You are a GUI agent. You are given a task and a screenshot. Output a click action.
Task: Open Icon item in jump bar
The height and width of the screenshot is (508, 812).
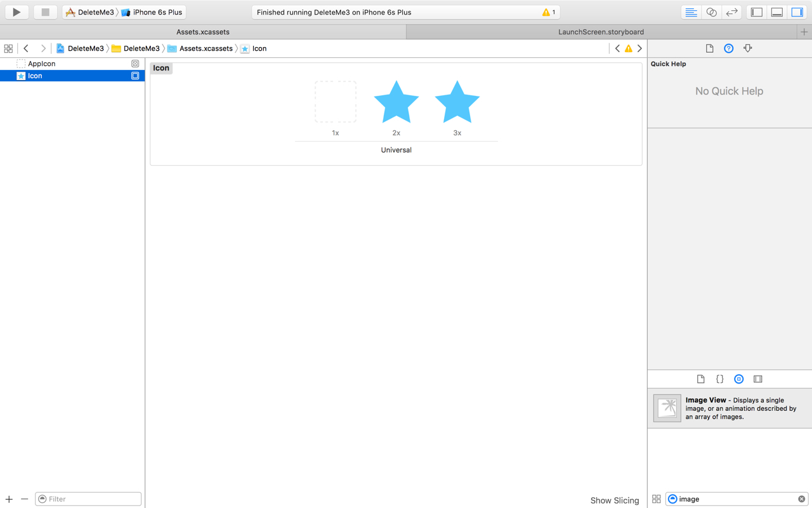(253, 48)
